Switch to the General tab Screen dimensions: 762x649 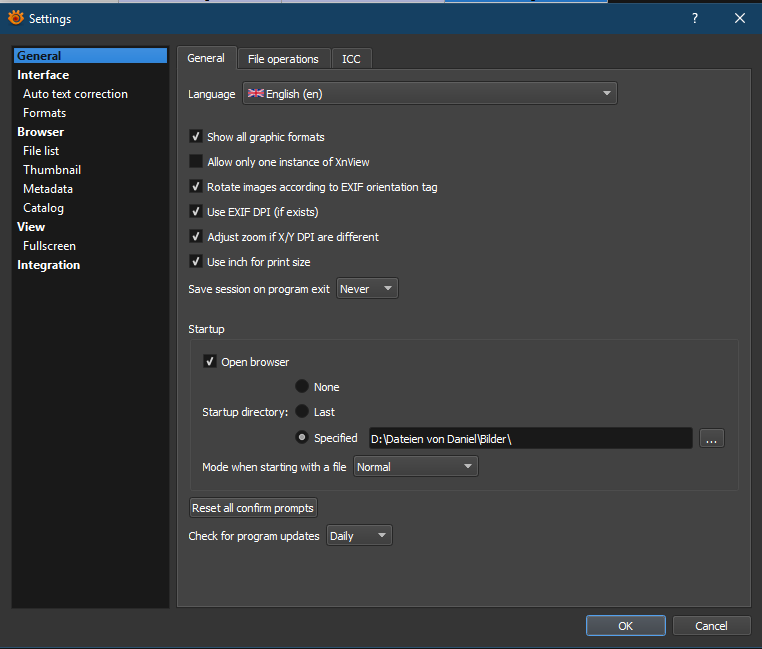click(x=206, y=58)
